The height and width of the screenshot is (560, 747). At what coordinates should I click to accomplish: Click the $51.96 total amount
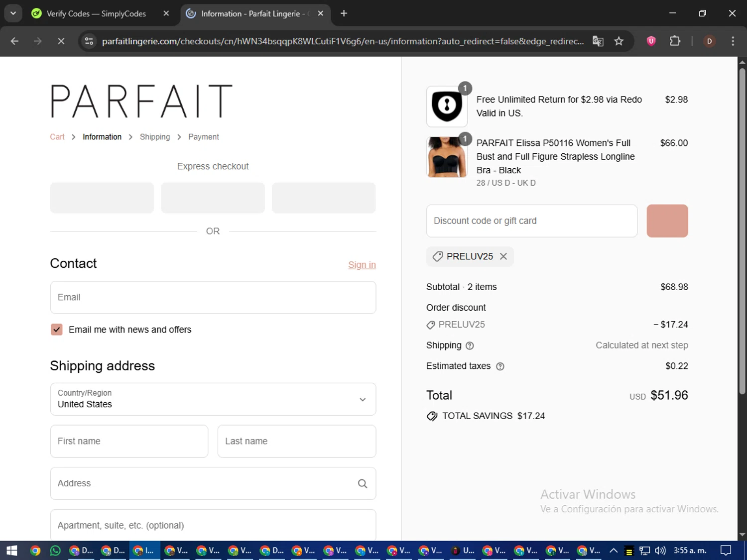[x=669, y=395]
